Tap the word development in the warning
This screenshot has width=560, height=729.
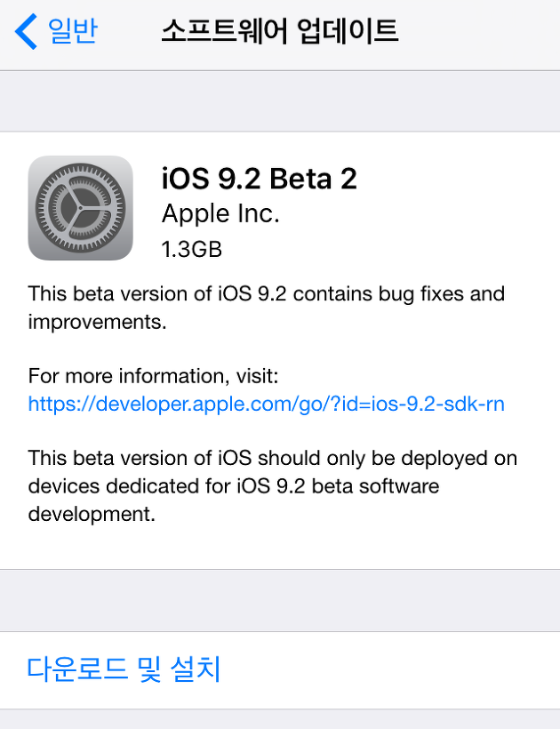point(92,514)
